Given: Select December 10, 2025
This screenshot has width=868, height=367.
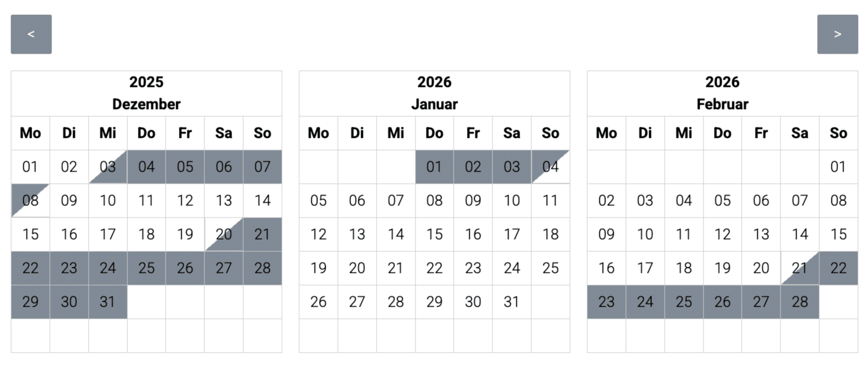Looking at the screenshot, I should (107, 200).
